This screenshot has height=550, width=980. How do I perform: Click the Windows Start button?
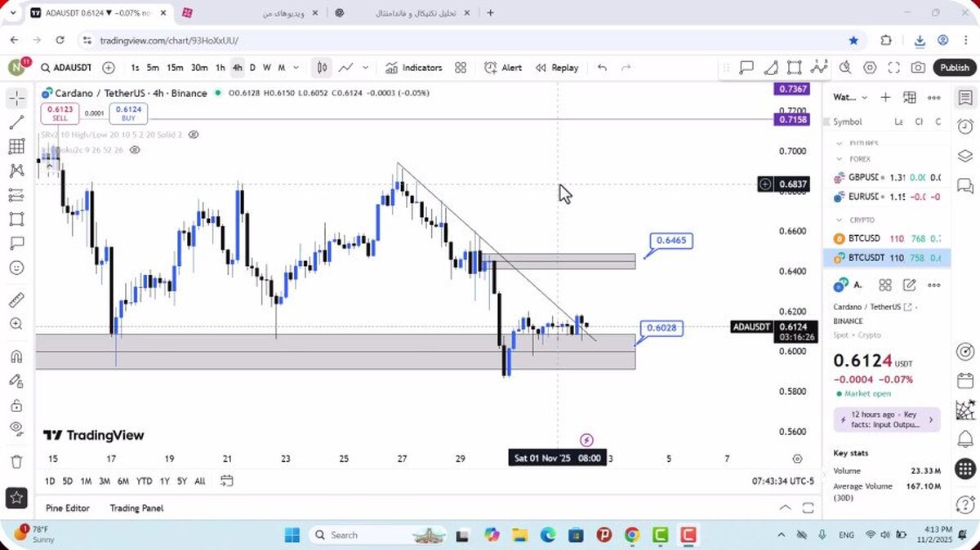[292, 534]
